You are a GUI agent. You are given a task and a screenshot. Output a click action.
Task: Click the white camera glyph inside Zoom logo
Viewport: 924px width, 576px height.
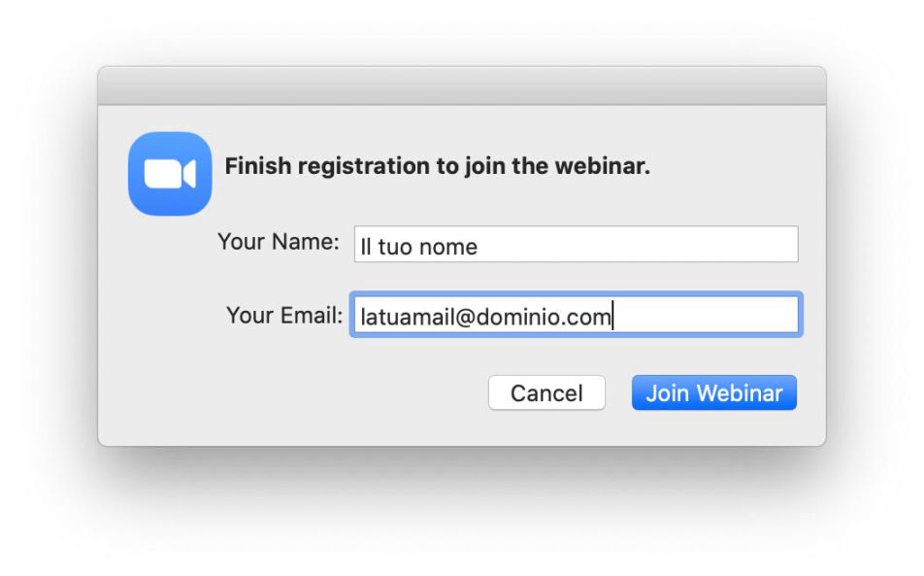click(170, 174)
